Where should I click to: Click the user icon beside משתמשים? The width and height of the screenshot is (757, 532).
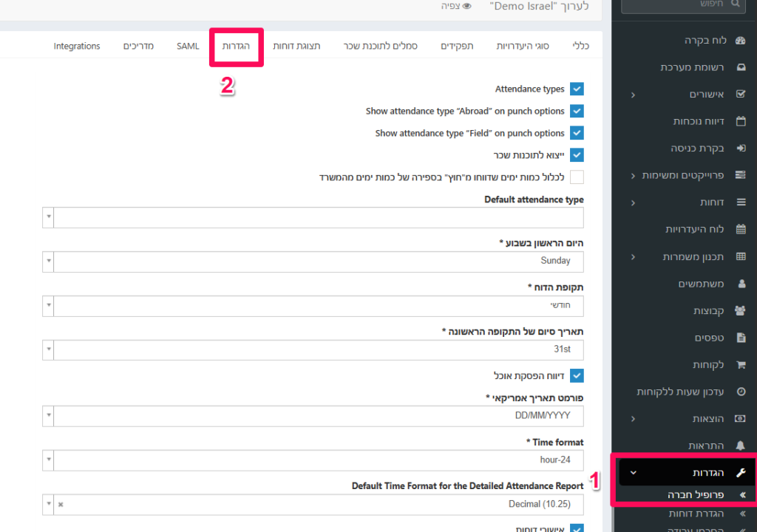(741, 284)
